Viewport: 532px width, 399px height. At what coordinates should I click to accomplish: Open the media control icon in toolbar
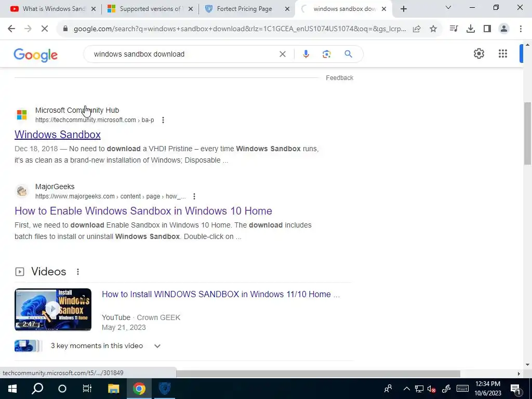454,29
